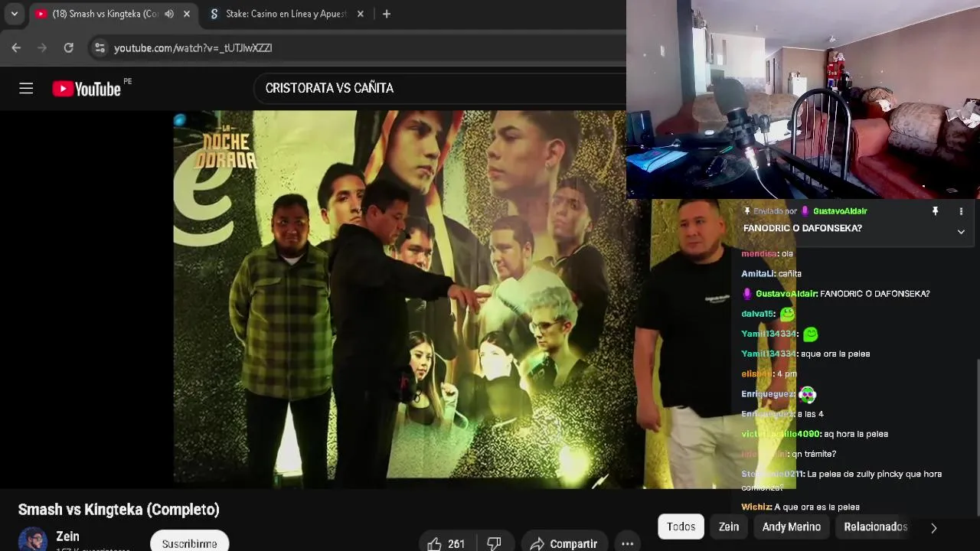980x551 pixels.
Task: Reload the YouTube page
Action: pos(68,47)
